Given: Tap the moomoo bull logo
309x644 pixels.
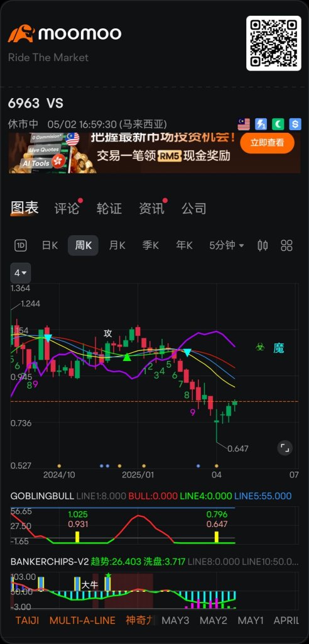Looking at the screenshot, I should tap(21, 34).
